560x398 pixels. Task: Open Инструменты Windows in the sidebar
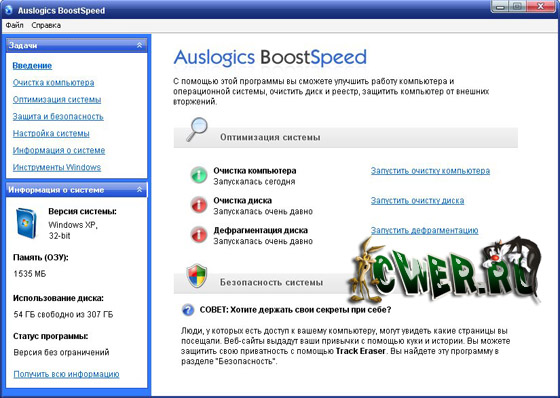coord(57,167)
